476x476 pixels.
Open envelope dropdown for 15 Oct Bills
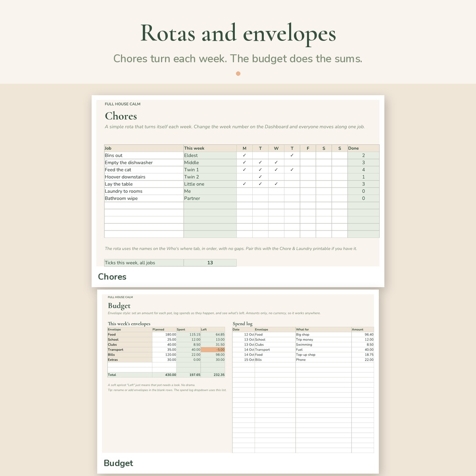(x=275, y=360)
